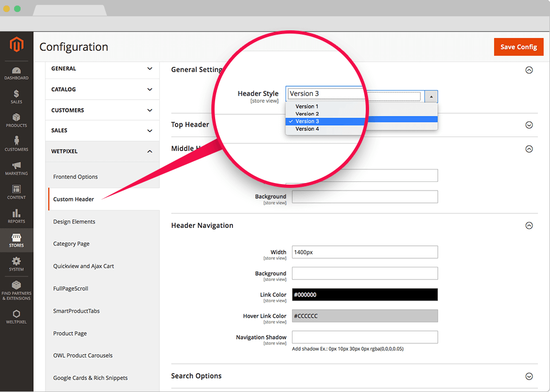
Task: Expand the CATALOG configuration section
Action: click(102, 89)
